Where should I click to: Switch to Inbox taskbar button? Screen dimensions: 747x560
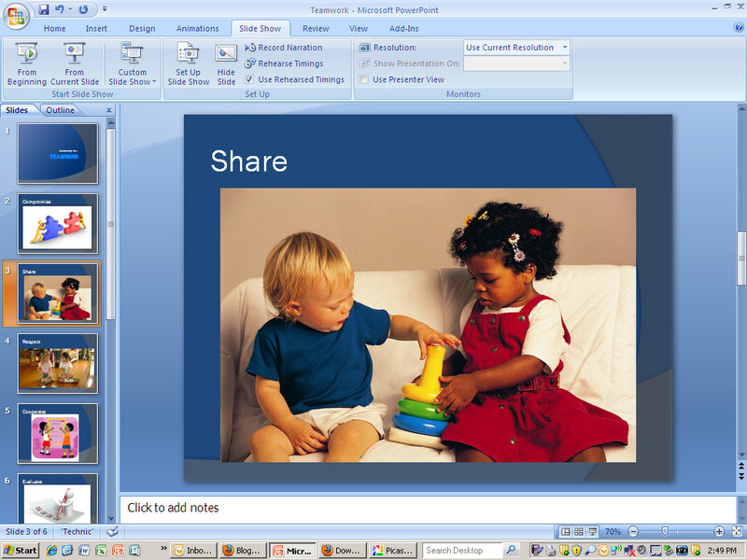point(193,551)
